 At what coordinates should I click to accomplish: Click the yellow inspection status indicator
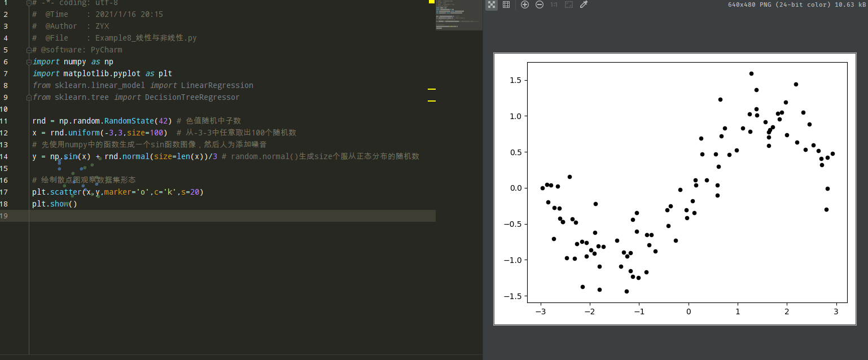(432, 2)
